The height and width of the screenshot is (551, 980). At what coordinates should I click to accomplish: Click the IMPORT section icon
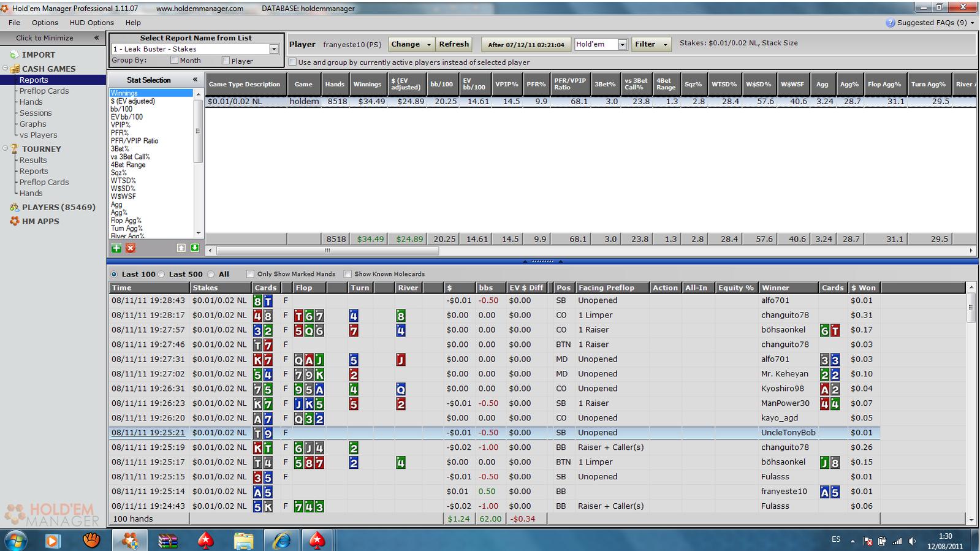(x=14, y=55)
